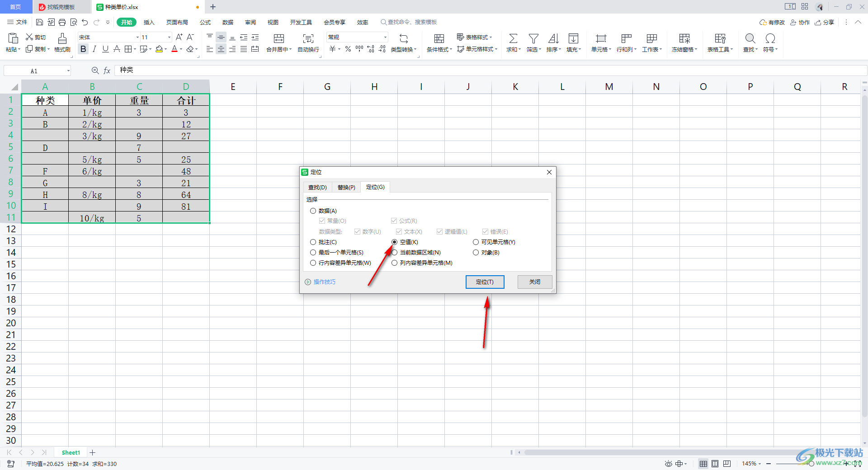868x470 pixels.
Task: Click the Share (分享) button
Action: [x=825, y=22]
